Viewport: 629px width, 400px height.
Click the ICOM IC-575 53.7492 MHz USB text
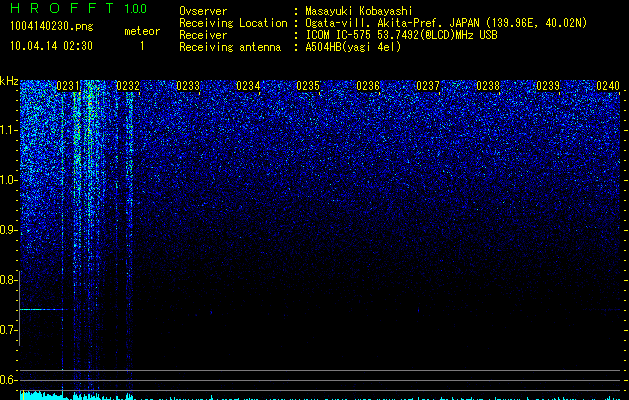click(x=401, y=35)
